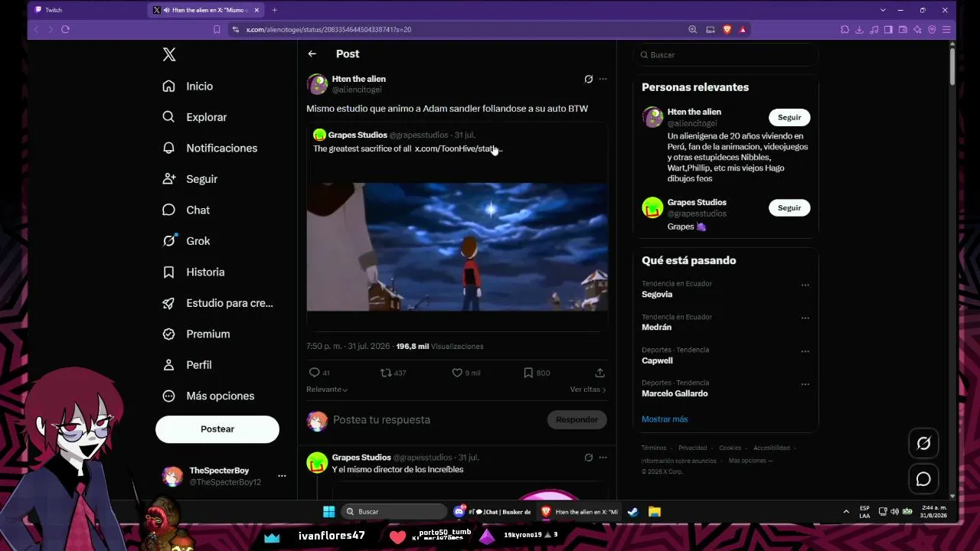The height and width of the screenshot is (551, 980).
Task: Open the browser downloads icon
Action: 859,29
